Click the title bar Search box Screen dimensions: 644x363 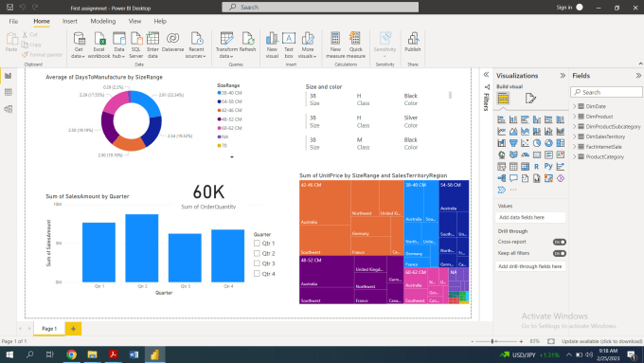coord(320,7)
